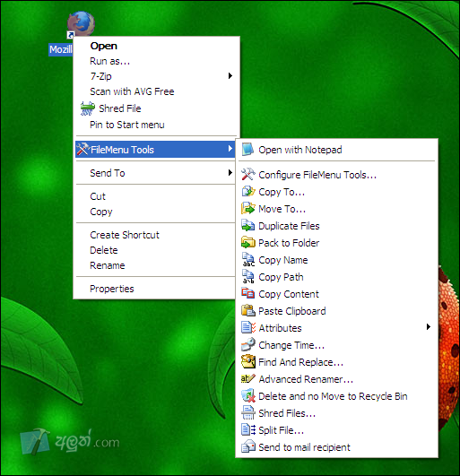
Task: Click the Shred Files shredder icon in submenu
Action: tap(248, 412)
